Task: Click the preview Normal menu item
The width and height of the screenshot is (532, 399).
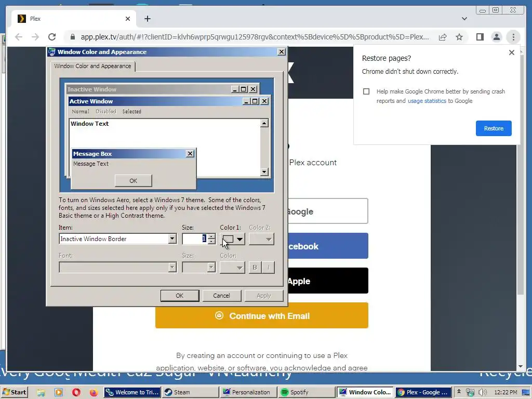Action: pyautogui.click(x=81, y=111)
